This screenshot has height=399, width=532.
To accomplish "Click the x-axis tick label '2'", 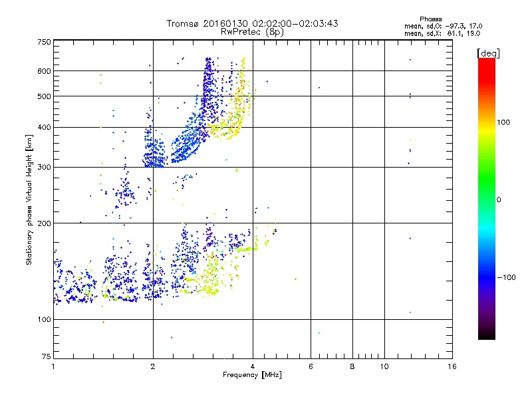I will tap(153, 366).
